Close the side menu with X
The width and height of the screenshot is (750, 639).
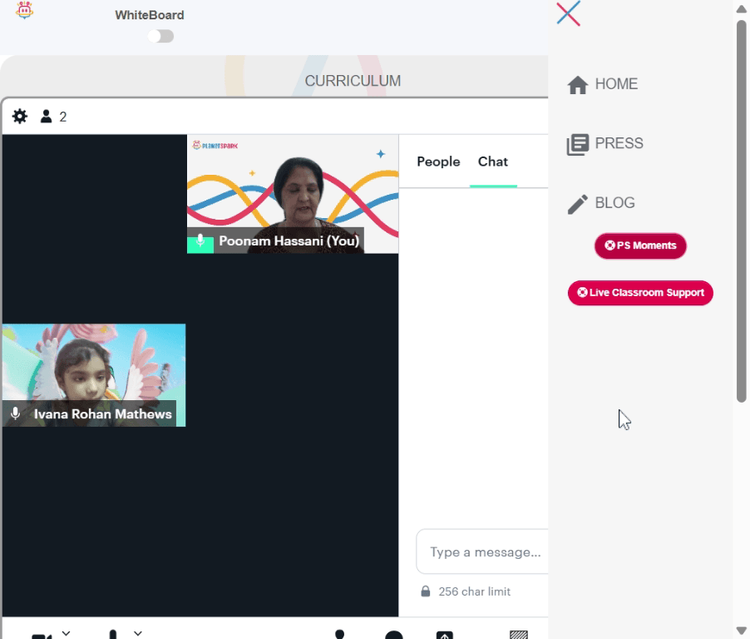point(568,13)
